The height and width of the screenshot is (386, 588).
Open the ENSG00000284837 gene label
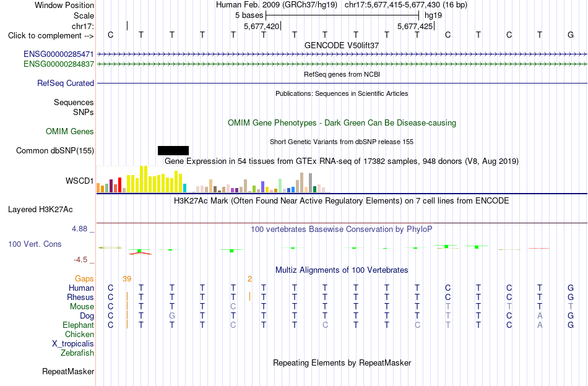point(59,64)
